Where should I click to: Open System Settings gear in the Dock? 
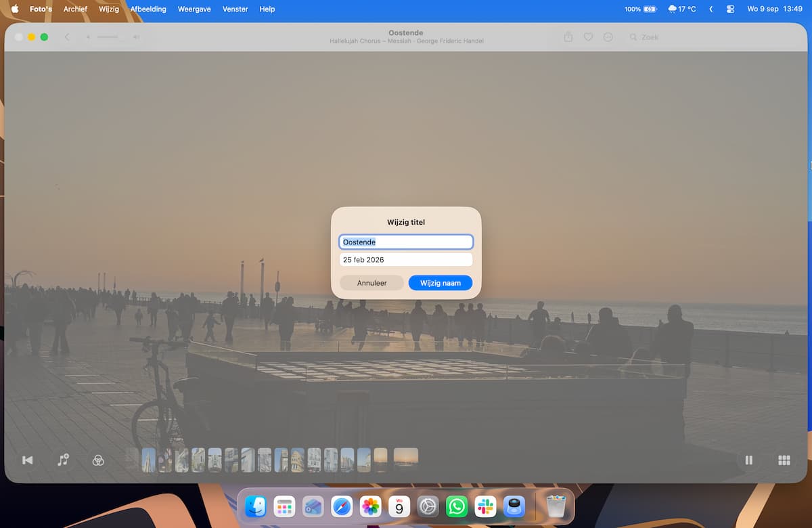click(x=428, y=506)
